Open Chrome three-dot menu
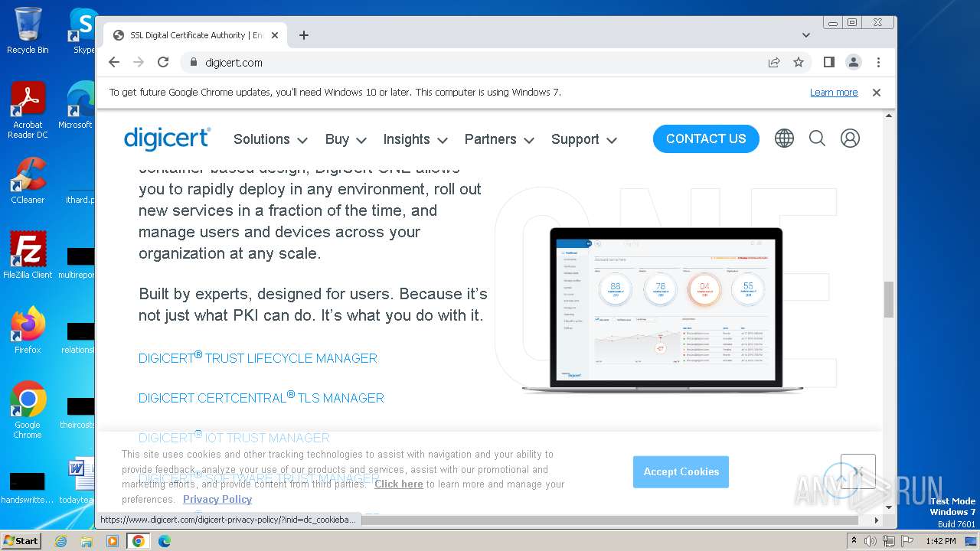980x551 pixels. click(878, 63)
